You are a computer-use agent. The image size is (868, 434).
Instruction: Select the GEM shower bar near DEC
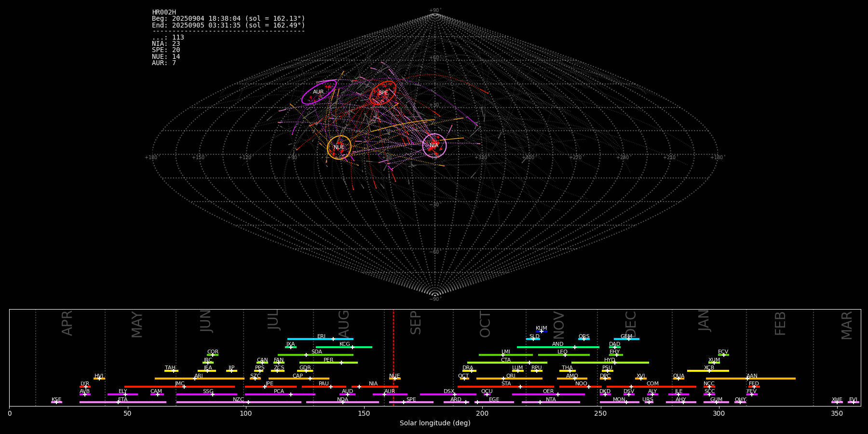[x=626, y=339]
